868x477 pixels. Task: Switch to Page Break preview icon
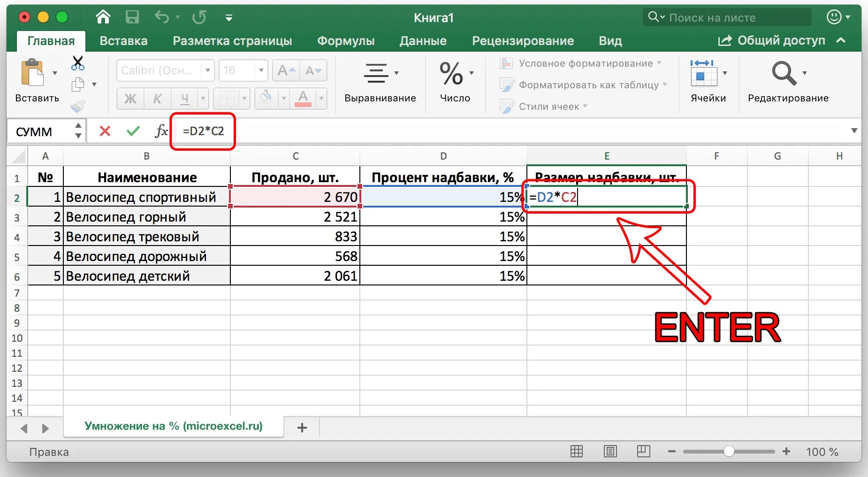(643, 452)
